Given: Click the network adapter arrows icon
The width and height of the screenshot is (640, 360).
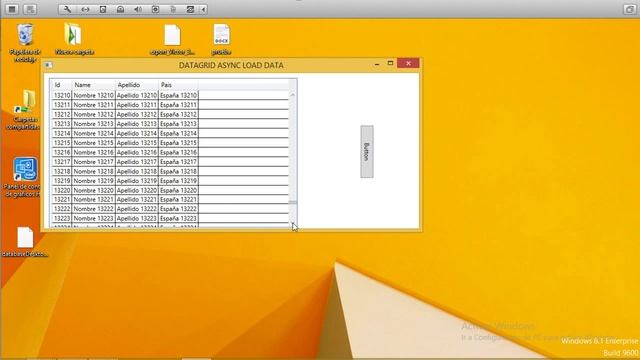Looking at the screenshot, I should point(85,9).
